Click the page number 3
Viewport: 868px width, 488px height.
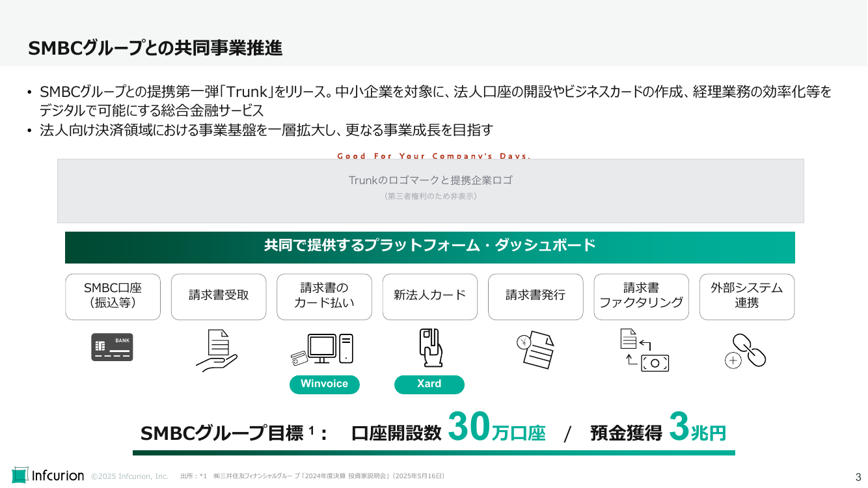[858, 476]
